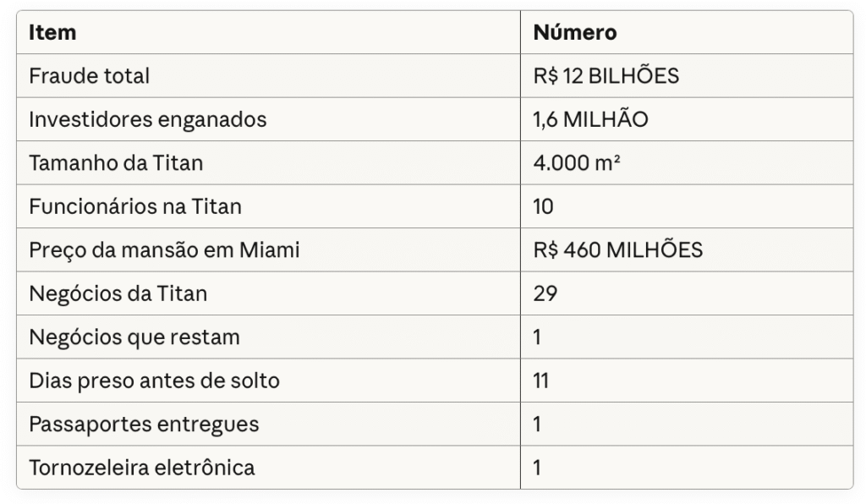Click the "Tornozeleira eletrônica" row label
This screenshot has height=504, width=866.
(141, 468)
